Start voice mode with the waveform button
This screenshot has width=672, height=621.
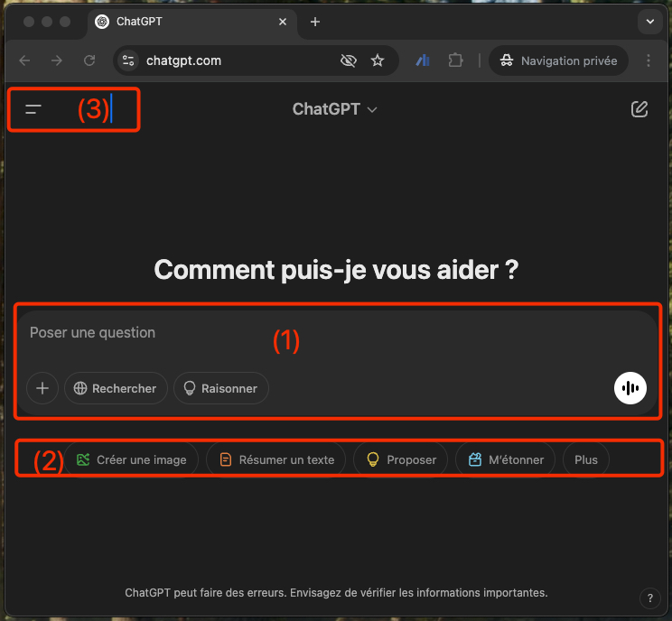630,388
